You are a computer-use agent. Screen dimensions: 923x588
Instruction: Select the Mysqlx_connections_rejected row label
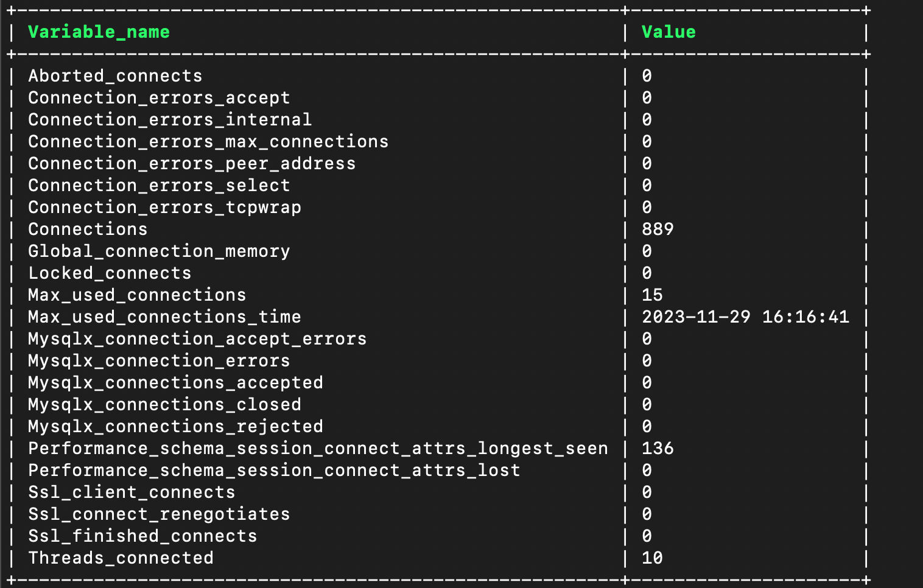175,427
